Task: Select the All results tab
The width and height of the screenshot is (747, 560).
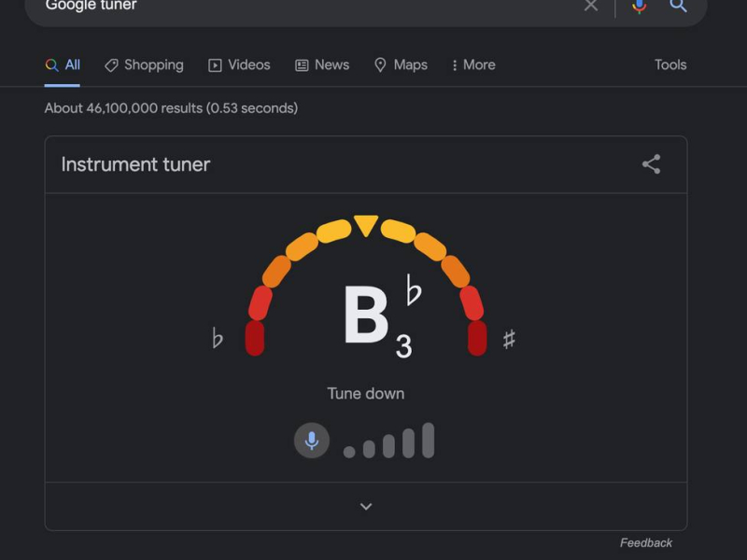Action: [63, 64]
